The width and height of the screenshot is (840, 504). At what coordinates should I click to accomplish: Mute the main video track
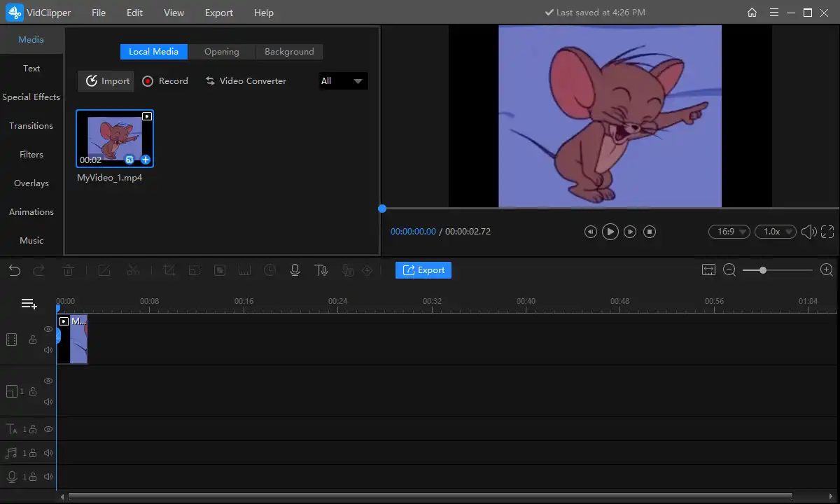[x=48, y=350]
